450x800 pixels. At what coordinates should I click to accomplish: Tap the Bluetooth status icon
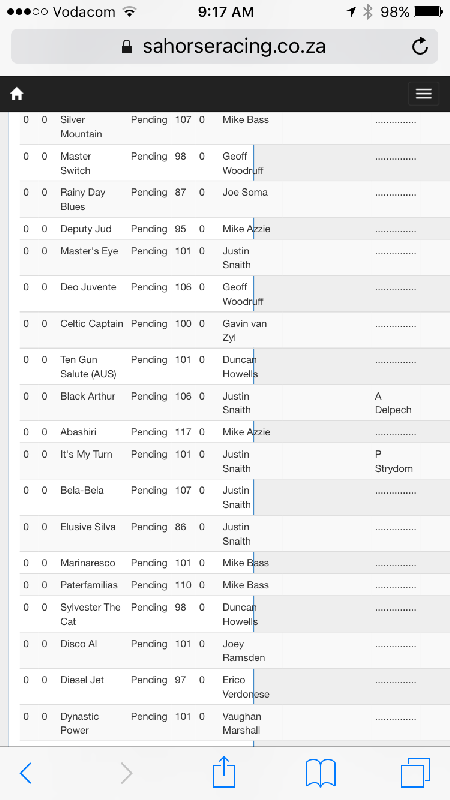(367, 12)
